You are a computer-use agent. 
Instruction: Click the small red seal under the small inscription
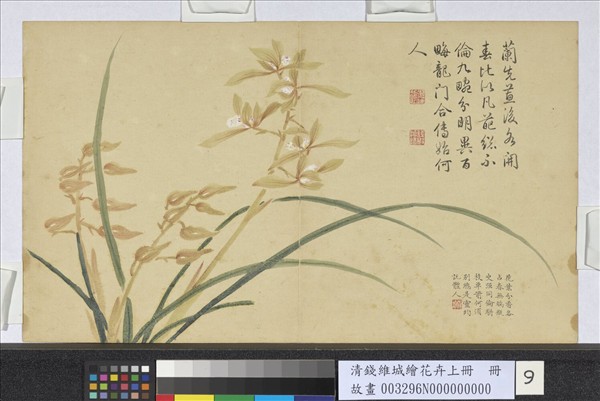point(457,304)
